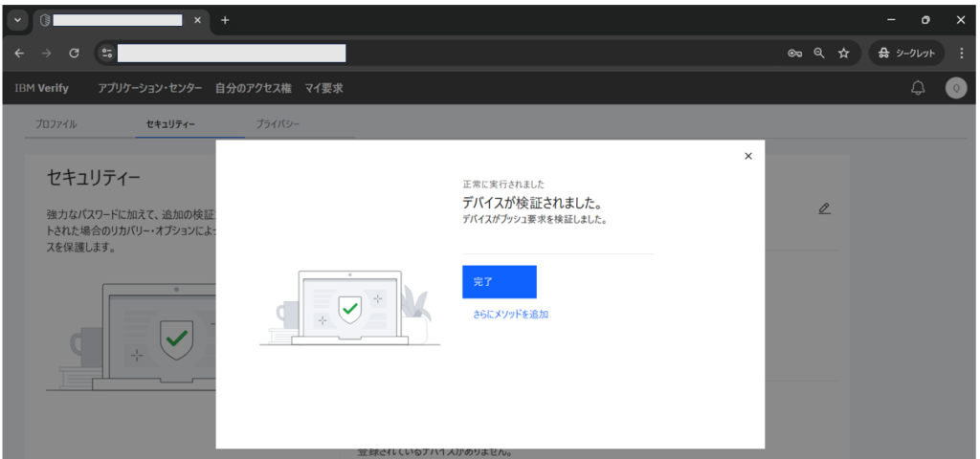Open the Chrome three-dot menu
980x459 pixels.
click(961, 54)
